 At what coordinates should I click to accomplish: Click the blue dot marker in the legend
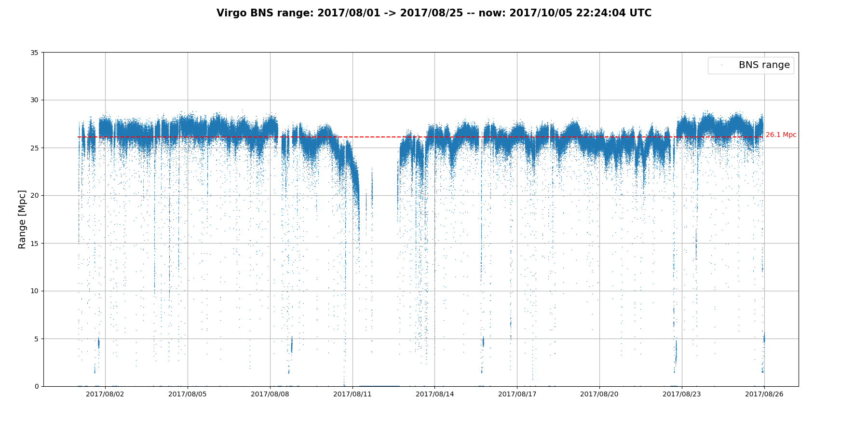point(721,65)
